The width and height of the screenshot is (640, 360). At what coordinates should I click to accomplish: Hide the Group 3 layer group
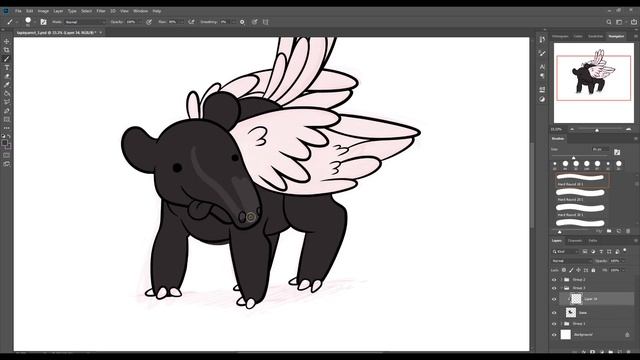(554, 288)
